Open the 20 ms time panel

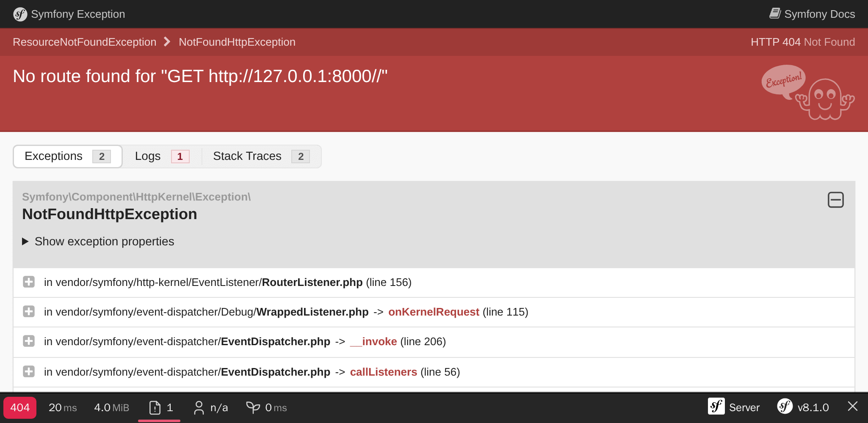pos(63,408)
